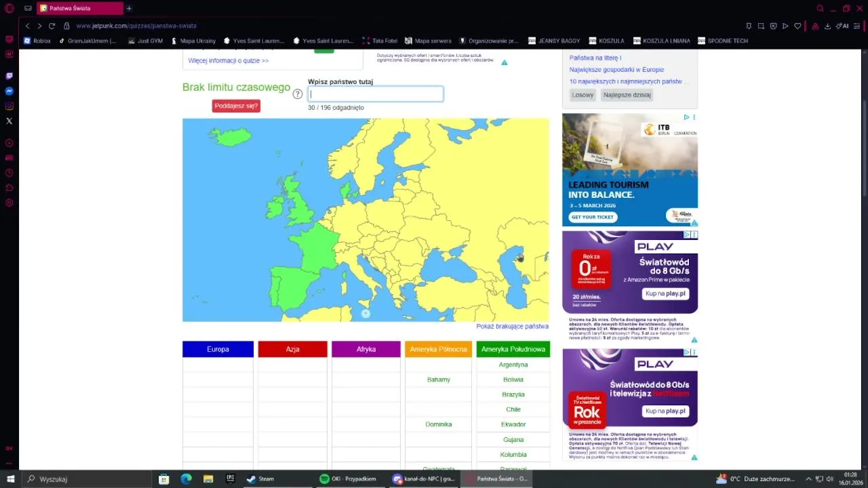Open the Mapa Ukrainy bookmark
Image resolution: width=868 pixels, height=488 pixels.
[193, 41]
